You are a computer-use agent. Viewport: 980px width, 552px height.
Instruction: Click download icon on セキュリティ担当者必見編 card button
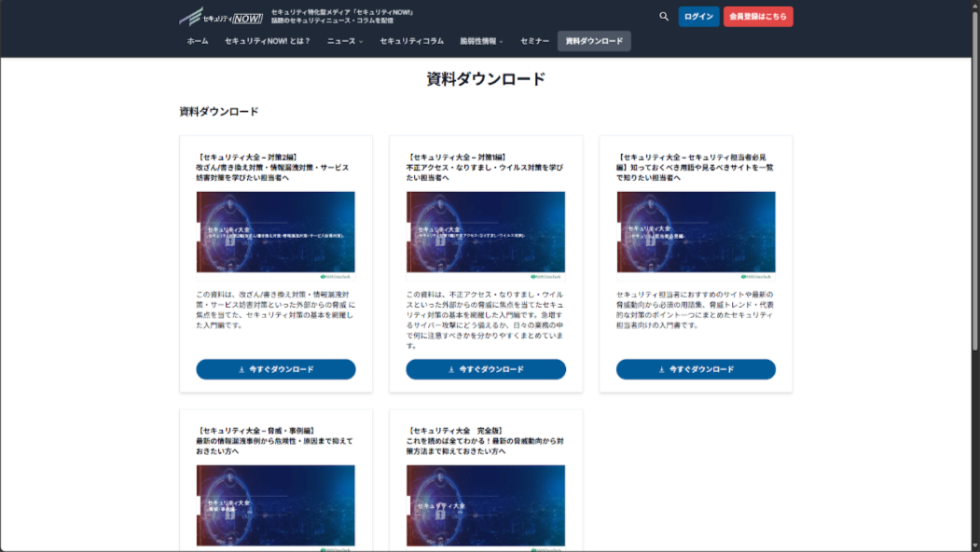[x=662, y=369]
